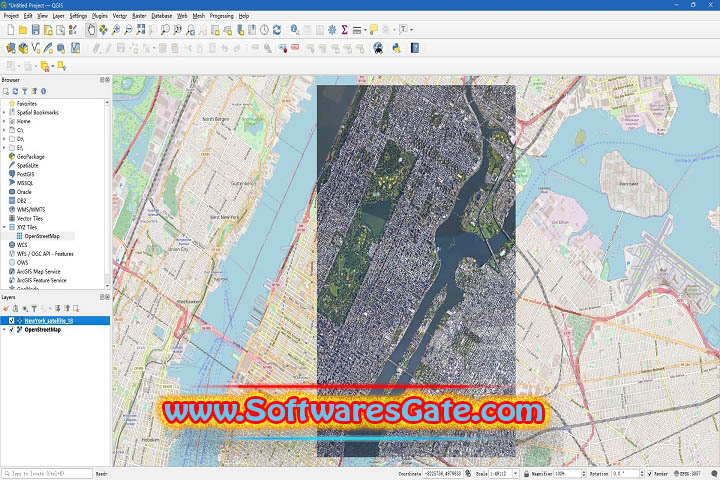720x480 pixels.
Task: Toggle the coordinate extents icon in status bar
Action: coord(468,474)
